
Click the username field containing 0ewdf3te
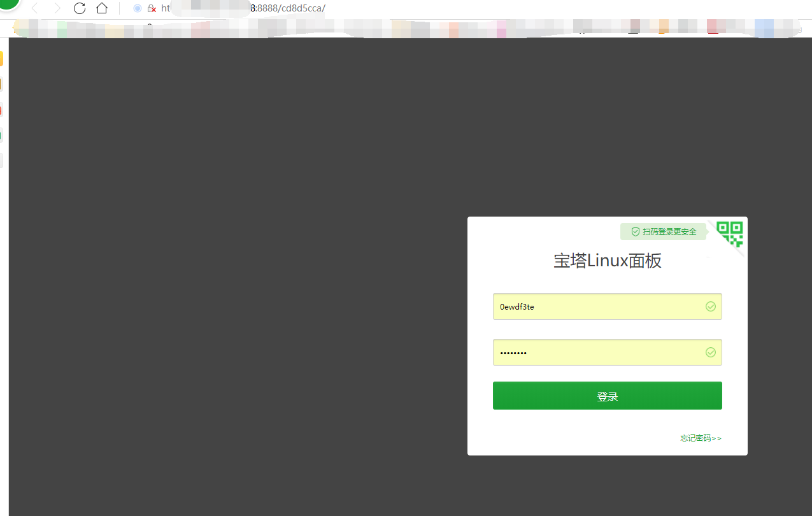607,306
